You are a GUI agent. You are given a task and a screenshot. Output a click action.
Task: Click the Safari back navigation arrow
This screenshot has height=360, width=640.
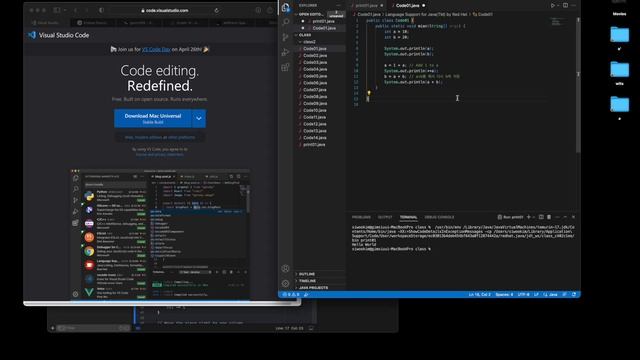click(x=76, y=10)
